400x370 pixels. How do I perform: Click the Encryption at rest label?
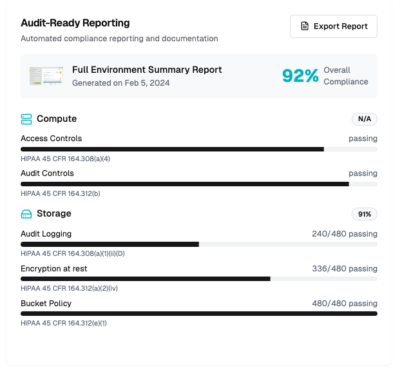(x=54, y=269)
